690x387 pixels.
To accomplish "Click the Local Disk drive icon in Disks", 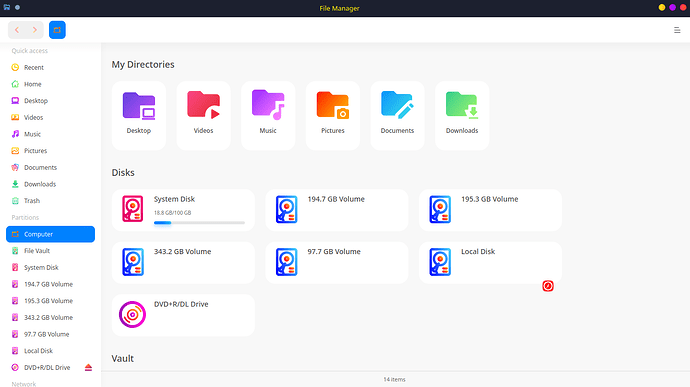I will pos(440,262).
